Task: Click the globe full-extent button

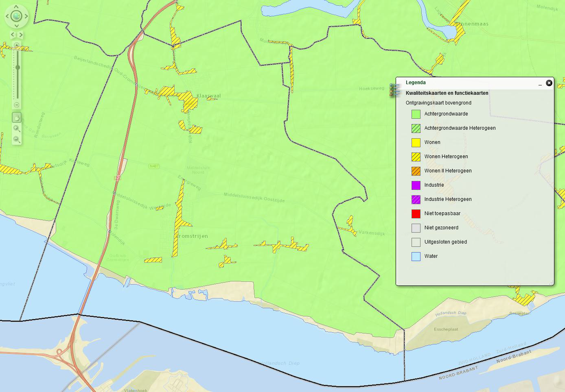Action: (16, 16)
